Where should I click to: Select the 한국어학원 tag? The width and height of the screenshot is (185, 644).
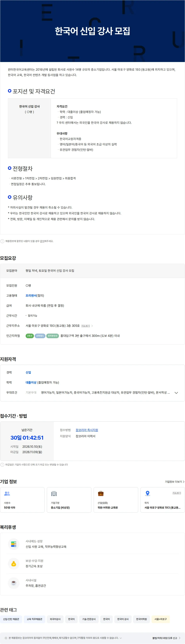pos(142,619)
